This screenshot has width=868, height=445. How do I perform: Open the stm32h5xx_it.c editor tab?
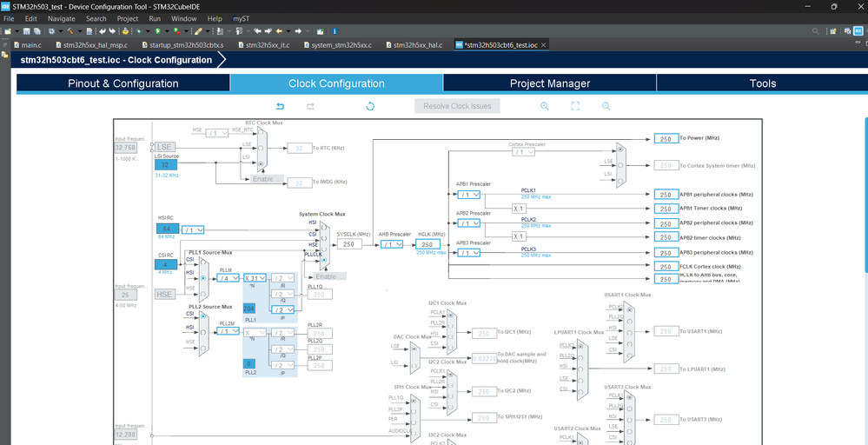tap(264, 45)
